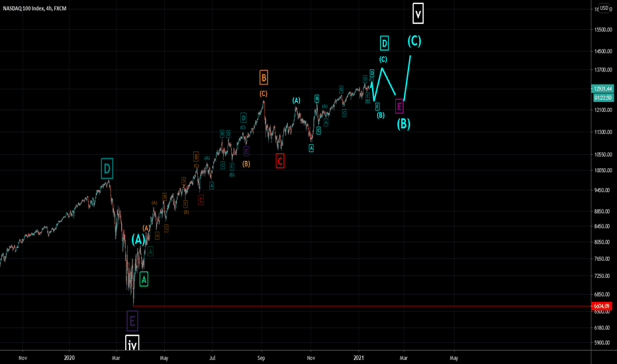617x364 pixels.
Task: Click the Sep label on time axis
Action: tap(261, 357)
